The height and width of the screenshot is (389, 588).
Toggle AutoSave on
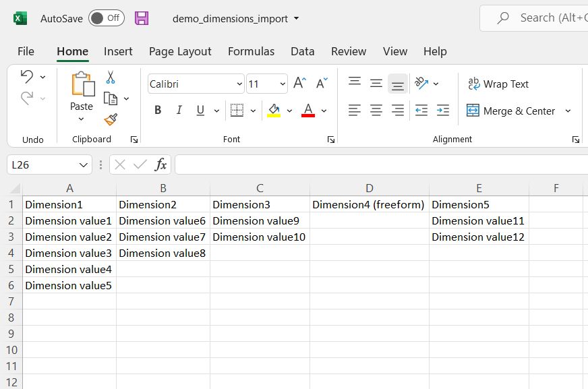point(106,20)
